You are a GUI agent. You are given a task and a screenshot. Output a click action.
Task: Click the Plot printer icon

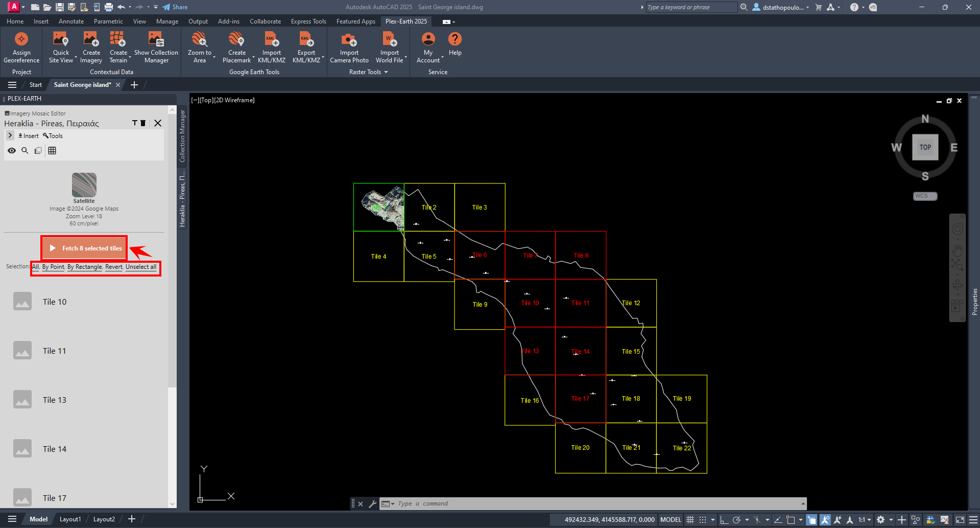click(x=109, y=7)
